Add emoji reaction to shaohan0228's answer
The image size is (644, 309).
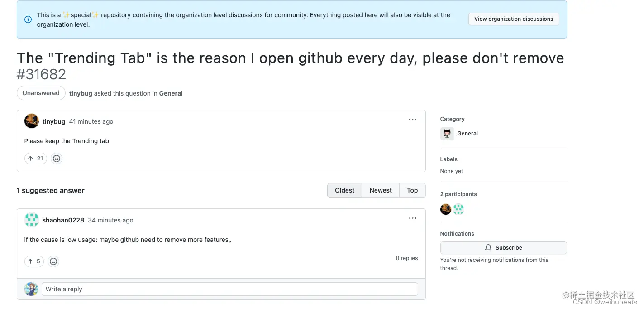tap(53, 261)
